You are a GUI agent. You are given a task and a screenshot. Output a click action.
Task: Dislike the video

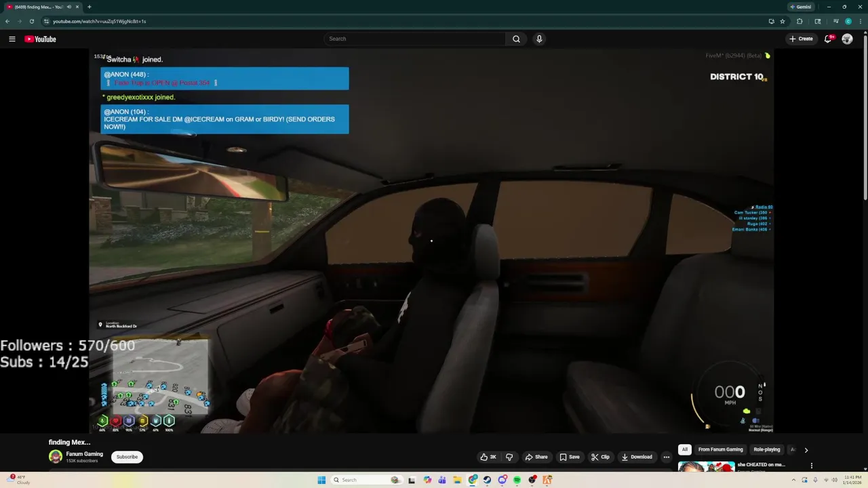(509, 457)
